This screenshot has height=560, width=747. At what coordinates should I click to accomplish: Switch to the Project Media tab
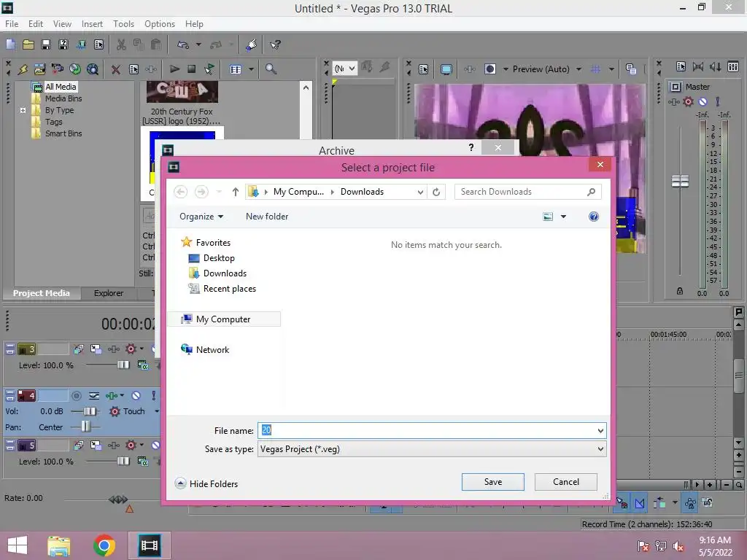(42, 293)
